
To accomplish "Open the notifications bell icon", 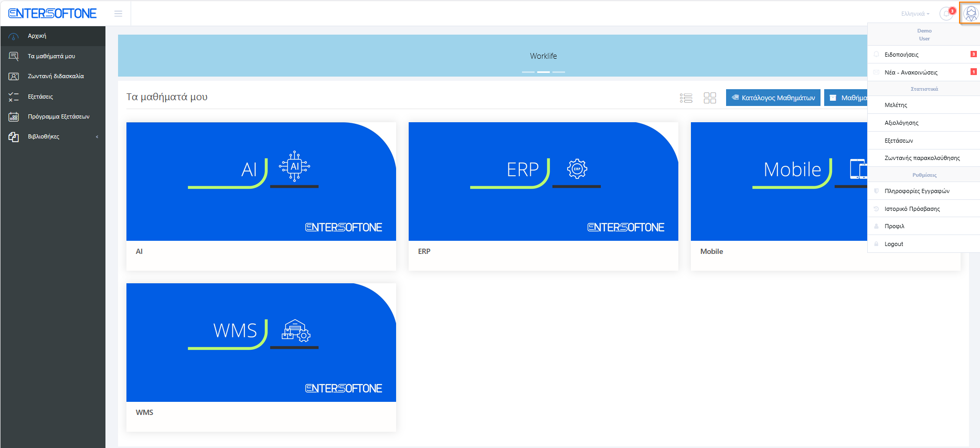I will (947, 14).
